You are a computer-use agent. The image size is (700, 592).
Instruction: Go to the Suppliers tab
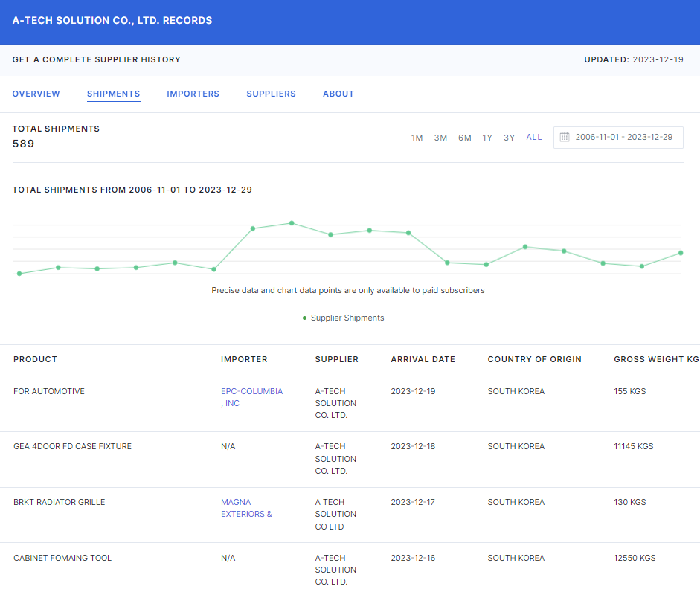tap(271, 94)
